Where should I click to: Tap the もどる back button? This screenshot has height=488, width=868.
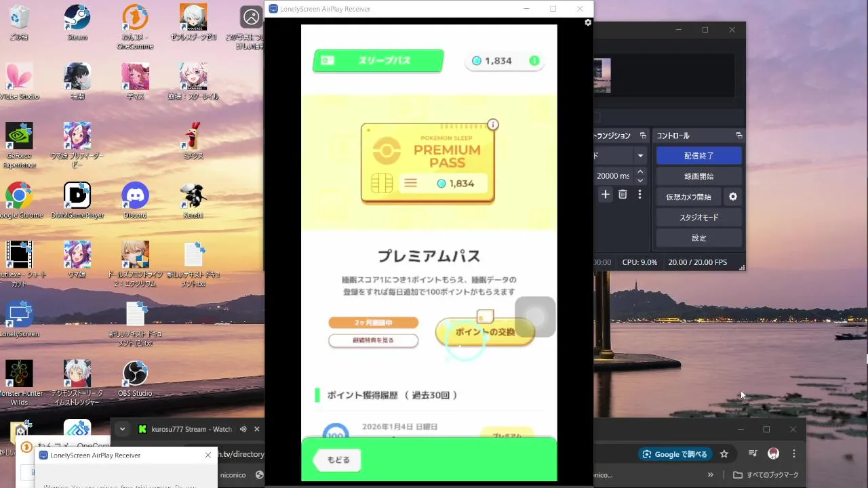click(337, 460)
